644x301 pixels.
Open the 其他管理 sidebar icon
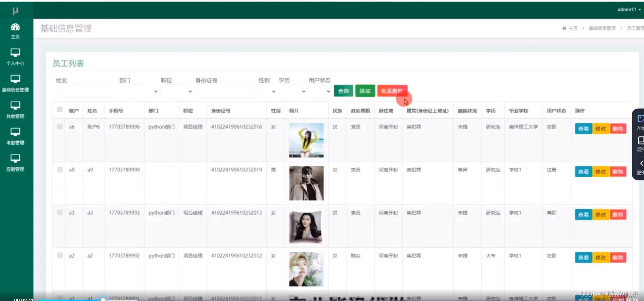tap(15, 106)
